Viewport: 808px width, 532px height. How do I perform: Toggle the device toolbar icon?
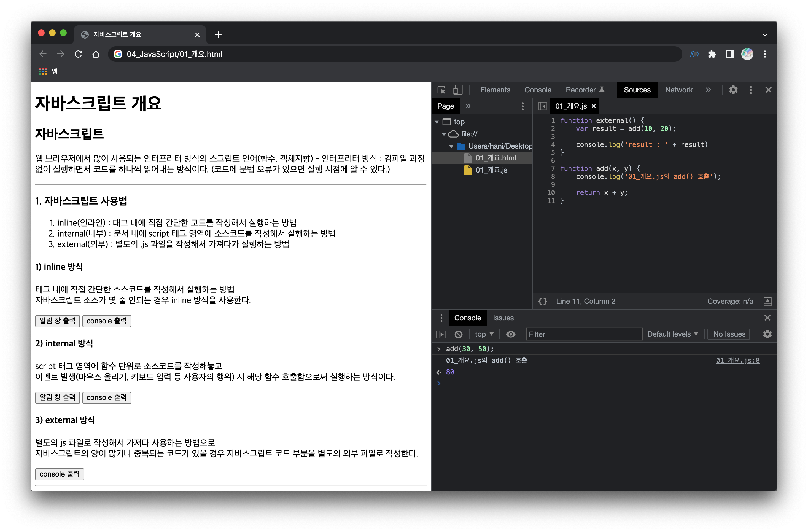tap(458, 90)
